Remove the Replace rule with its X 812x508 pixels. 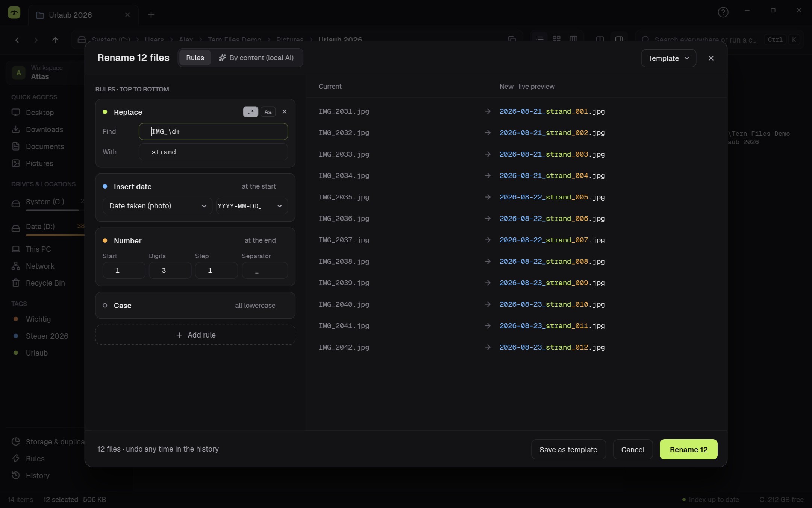click(285, 112)
